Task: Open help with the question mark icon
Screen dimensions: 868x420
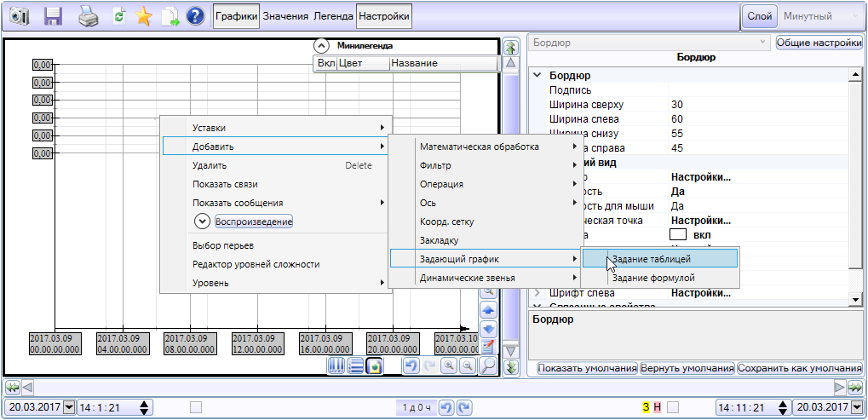Action: tap(195, 16)
